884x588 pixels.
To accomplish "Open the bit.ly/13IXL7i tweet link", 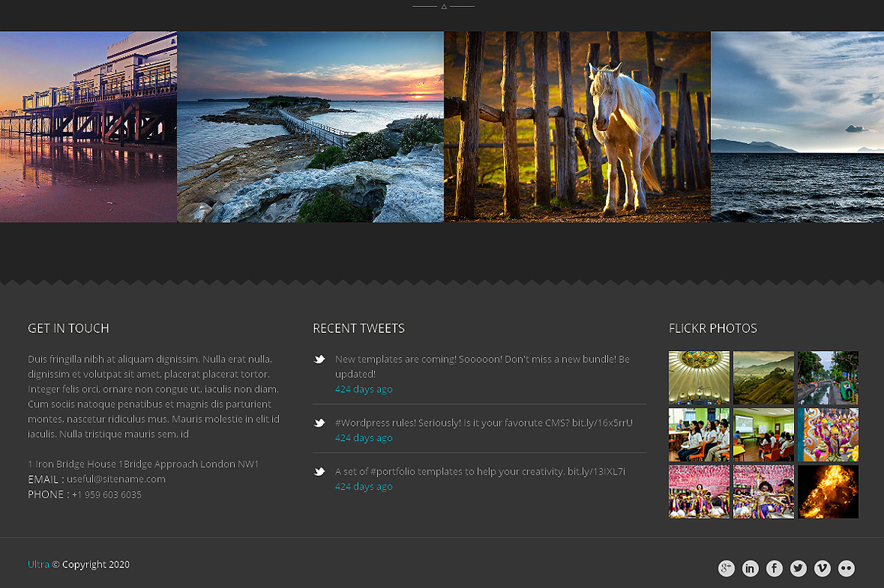I will point(597,471).
